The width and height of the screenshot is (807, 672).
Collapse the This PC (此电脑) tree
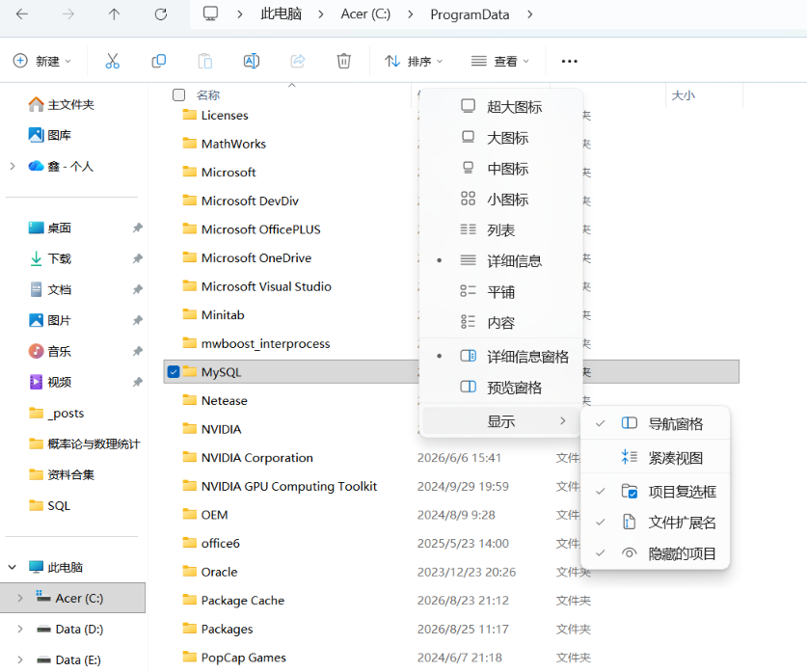[13, 567]
